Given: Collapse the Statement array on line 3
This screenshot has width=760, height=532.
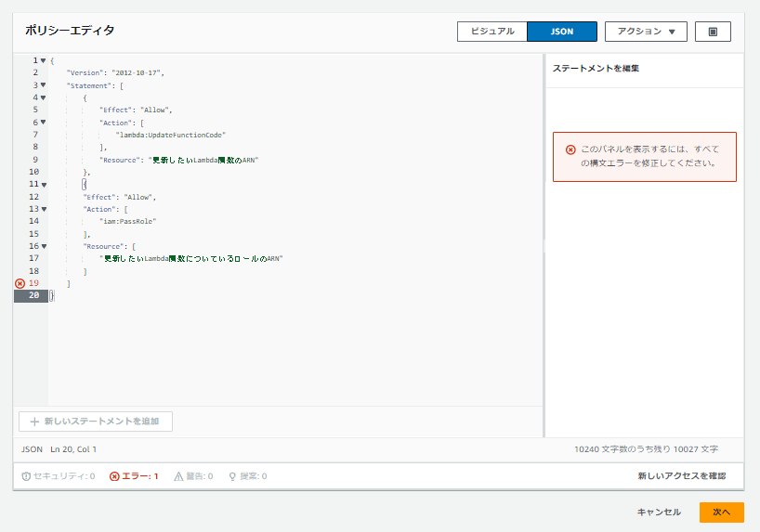Looking at the screenshot, I should pyautogui.click(x=43, y=85).
